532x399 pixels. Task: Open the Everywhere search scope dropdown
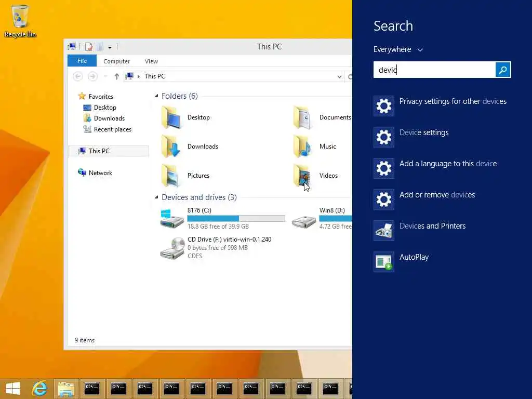(398, 49)
